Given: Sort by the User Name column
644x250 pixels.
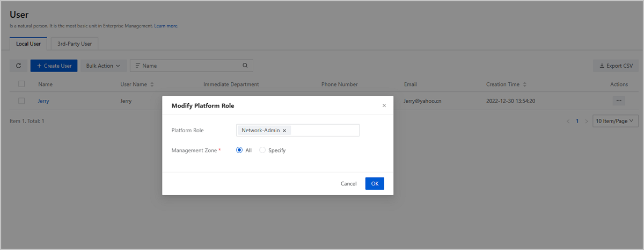Looking at the screenshot, I should pos(152,84).
